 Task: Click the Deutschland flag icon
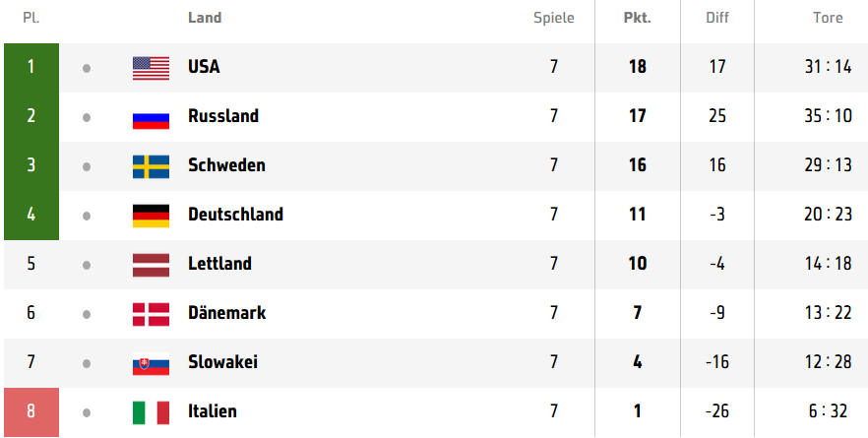point(151,216)
